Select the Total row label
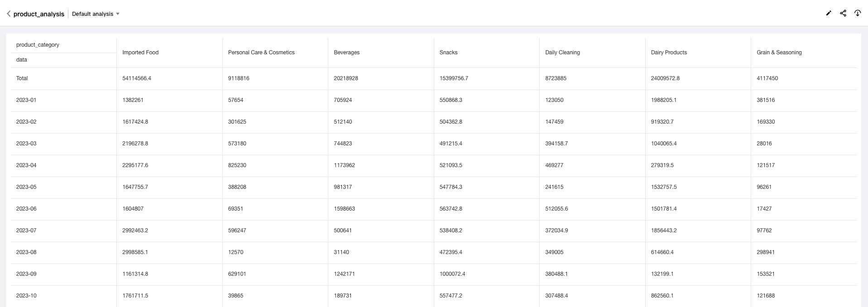 pos(22,78)
